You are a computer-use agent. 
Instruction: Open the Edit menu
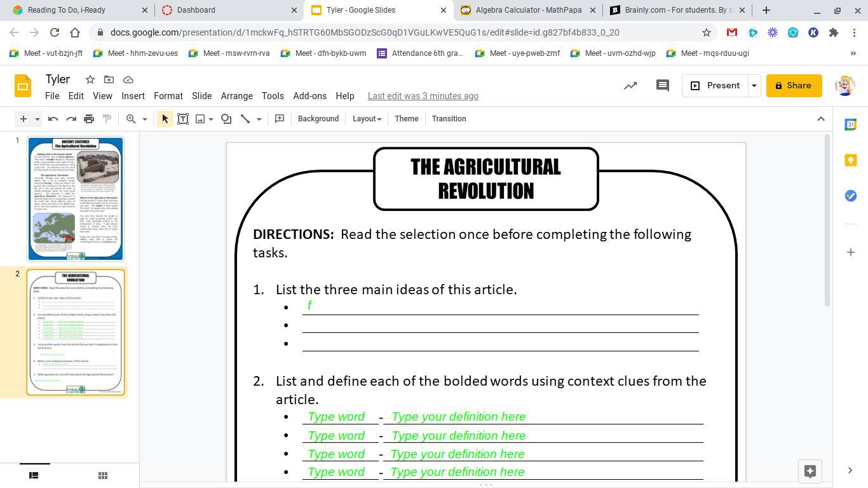pos(76,96)
